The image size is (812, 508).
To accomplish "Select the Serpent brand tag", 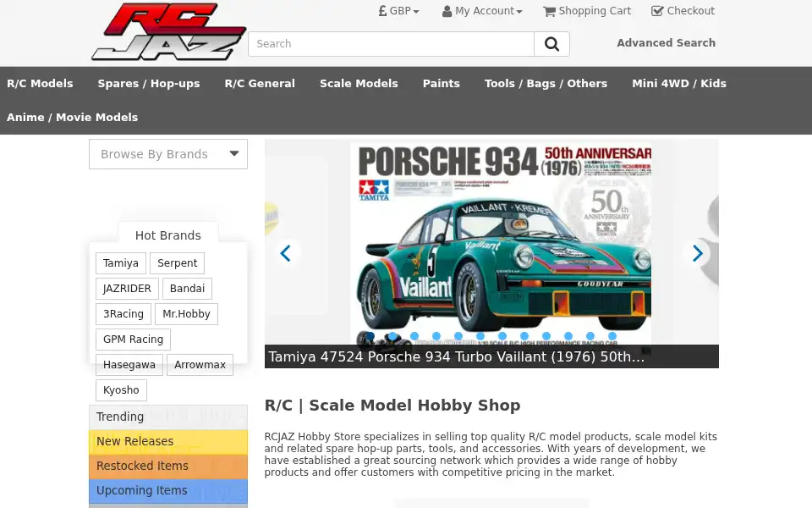I will 177,262.
